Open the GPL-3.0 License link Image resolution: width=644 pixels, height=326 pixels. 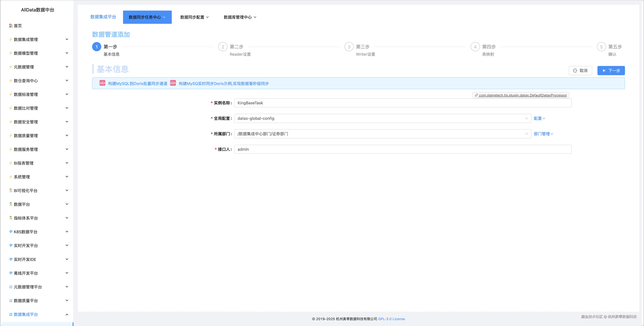[x=391, y=319]
